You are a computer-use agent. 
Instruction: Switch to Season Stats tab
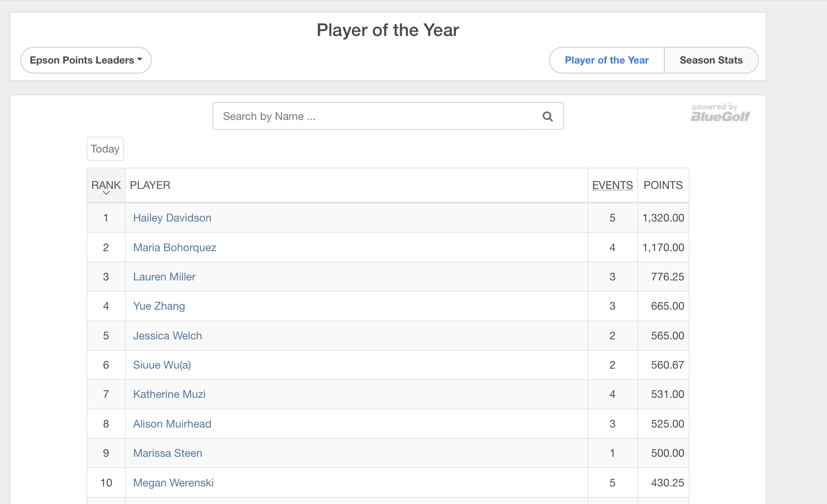(x=711, y=60)
